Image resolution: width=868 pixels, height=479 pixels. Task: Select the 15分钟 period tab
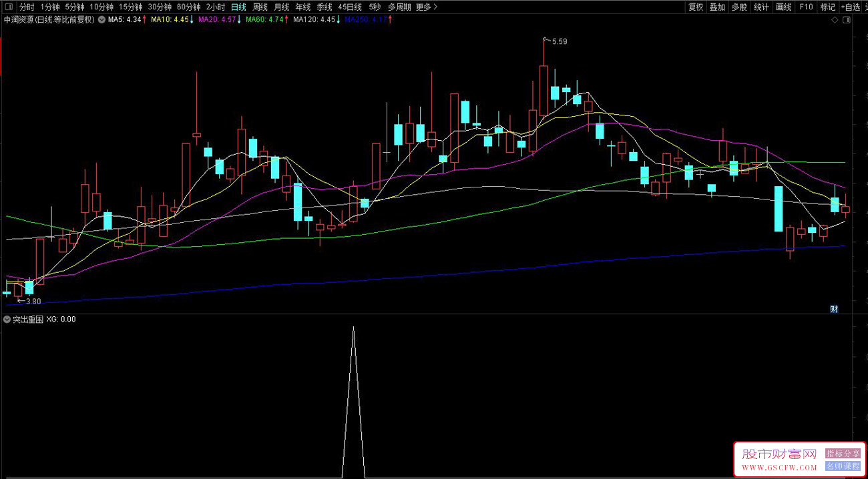131,7
